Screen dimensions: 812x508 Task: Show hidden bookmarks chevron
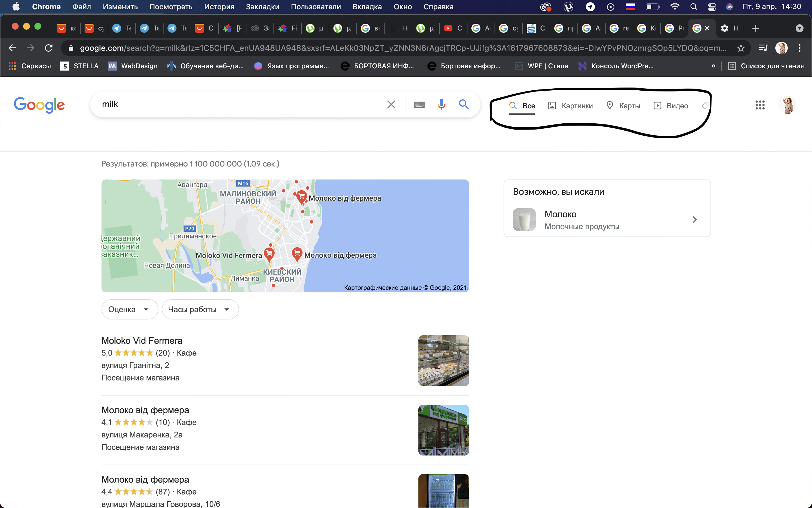tap(713, 66)
